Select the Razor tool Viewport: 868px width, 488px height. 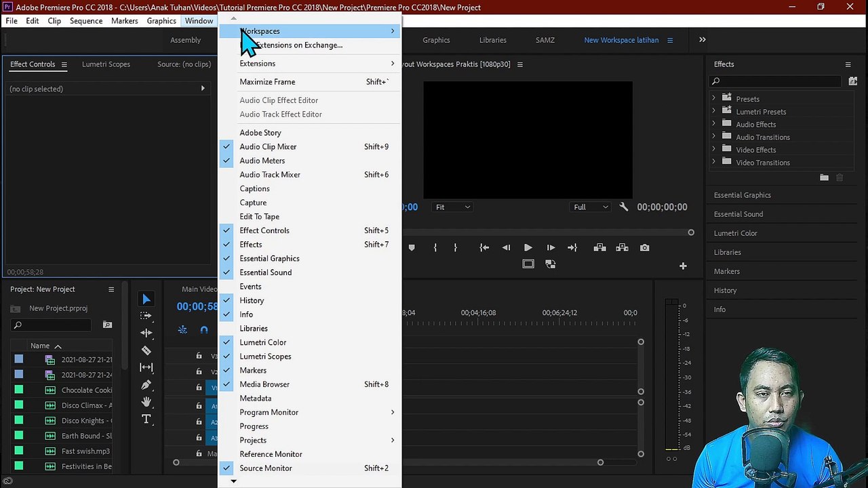(x=146, y=350)
